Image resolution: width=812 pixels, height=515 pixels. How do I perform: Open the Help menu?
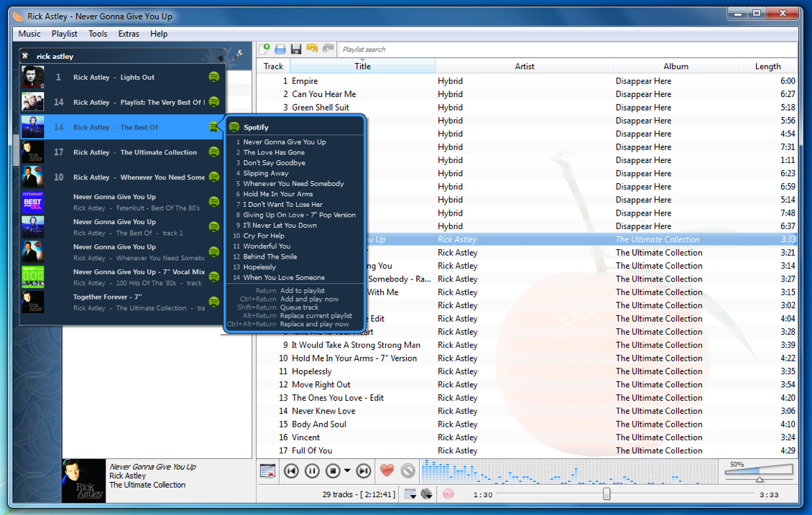(159, 34)
